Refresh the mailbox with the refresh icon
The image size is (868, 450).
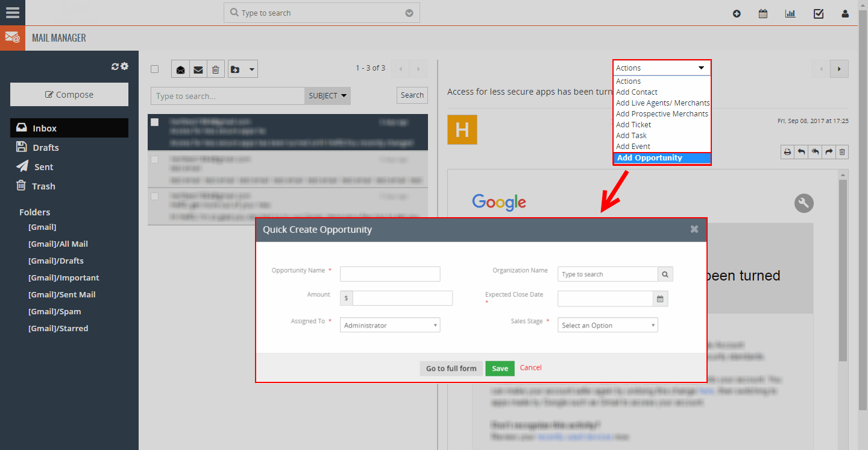[x=114, y=68]
